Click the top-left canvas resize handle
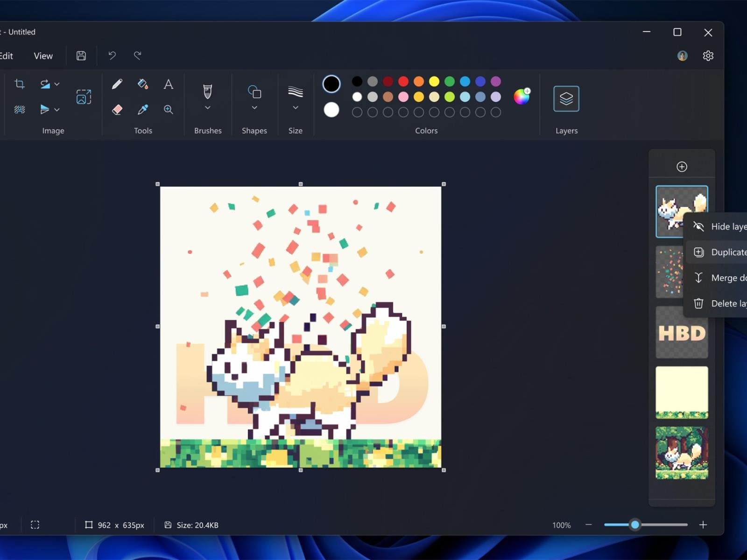The width and height of the screenshot is (747, 560). (157, 184)
